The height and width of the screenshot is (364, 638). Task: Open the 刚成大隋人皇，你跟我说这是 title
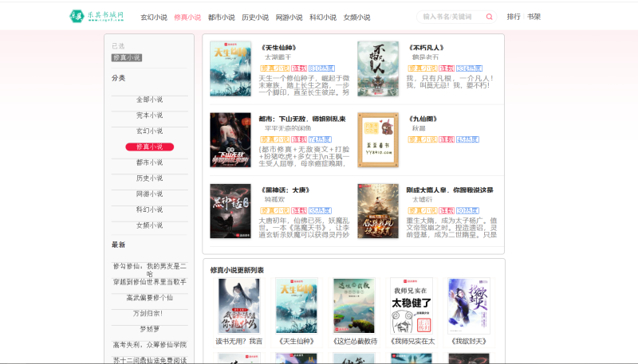pos(450,190)
